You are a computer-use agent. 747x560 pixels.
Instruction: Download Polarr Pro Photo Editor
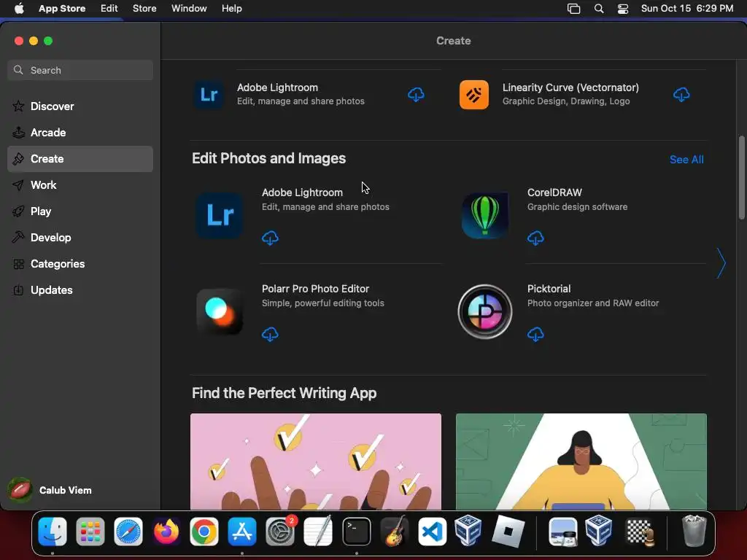(x=270, y=334)
